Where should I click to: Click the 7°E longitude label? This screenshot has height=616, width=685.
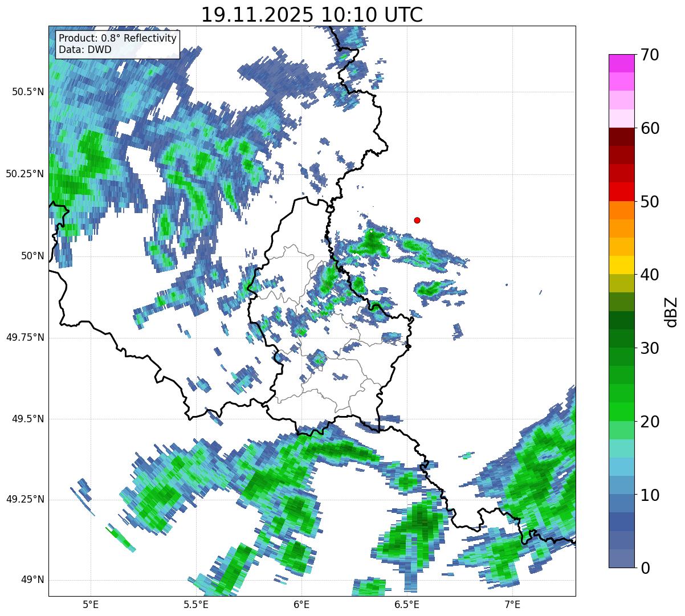[512, 605]
